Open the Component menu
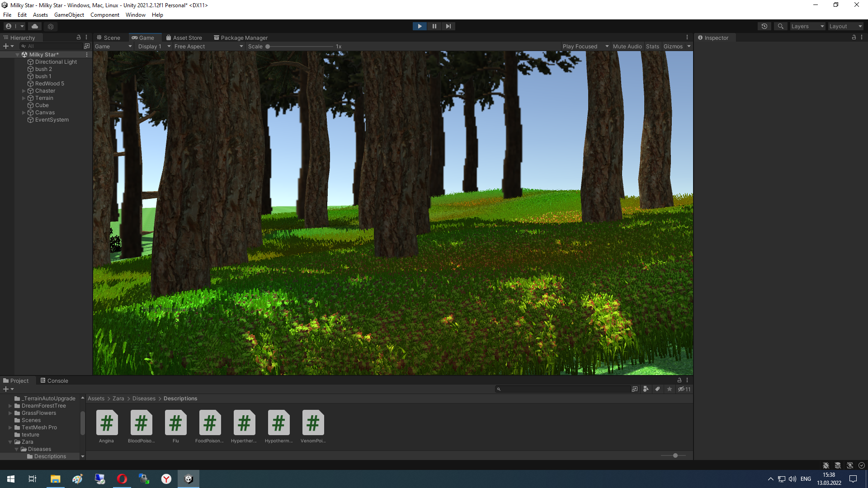 coord(105,15)
